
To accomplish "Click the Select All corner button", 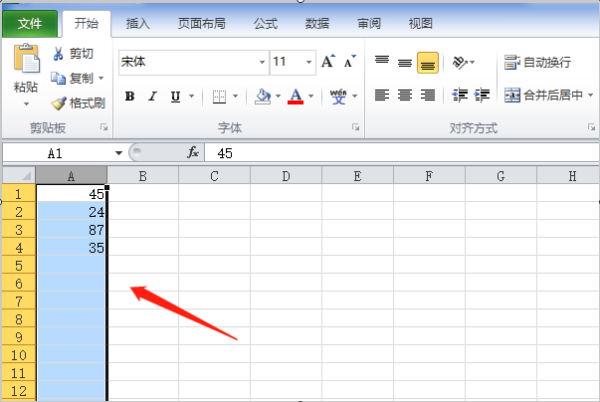I will [x=19, y=176].
